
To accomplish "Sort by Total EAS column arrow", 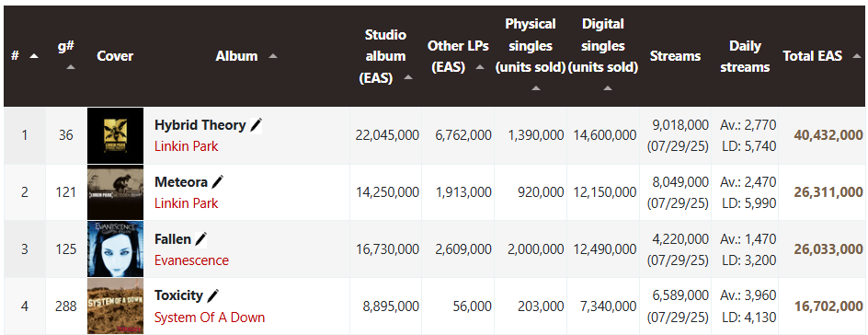I will coord(857,56).
